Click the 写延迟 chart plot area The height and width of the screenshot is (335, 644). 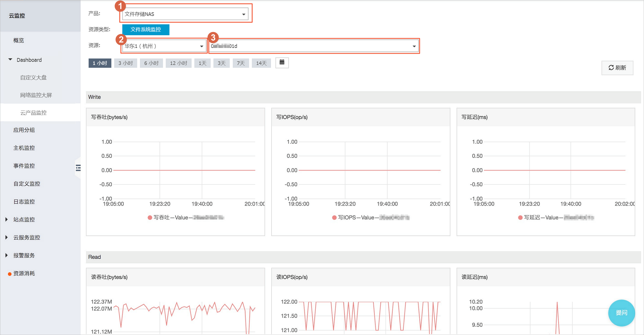click(x=555, y=170)
